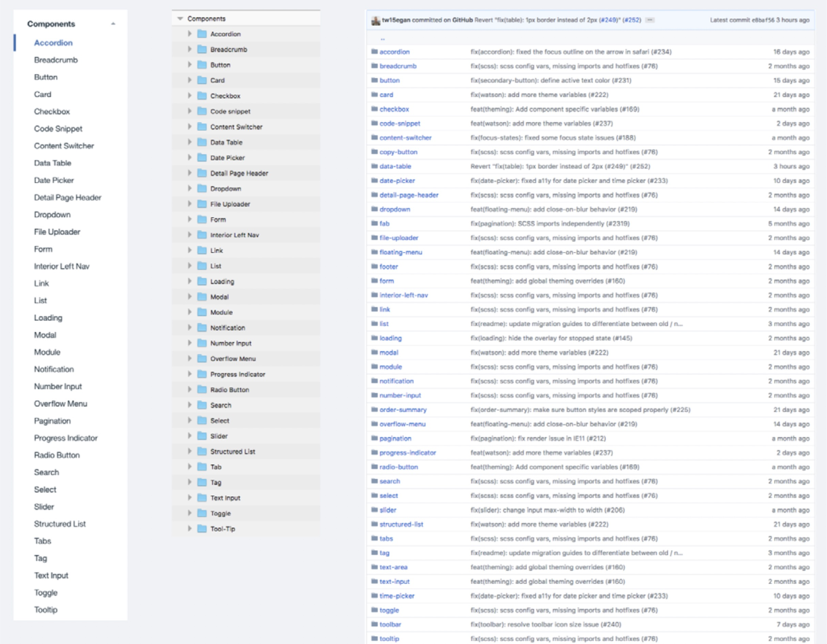Viewport: 827px width, 644px height.
Task: Click folder icon beside footer repo row
Action: pos(374,266)
